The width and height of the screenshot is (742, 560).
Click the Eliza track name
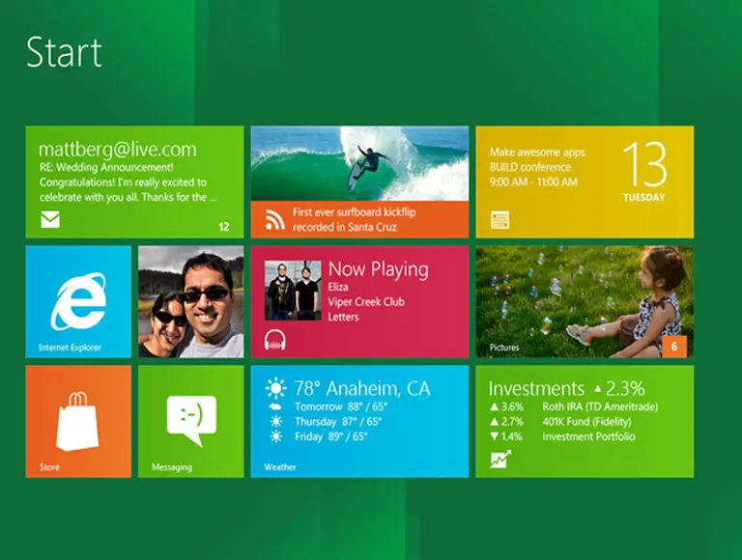click(x=338, y=287)
